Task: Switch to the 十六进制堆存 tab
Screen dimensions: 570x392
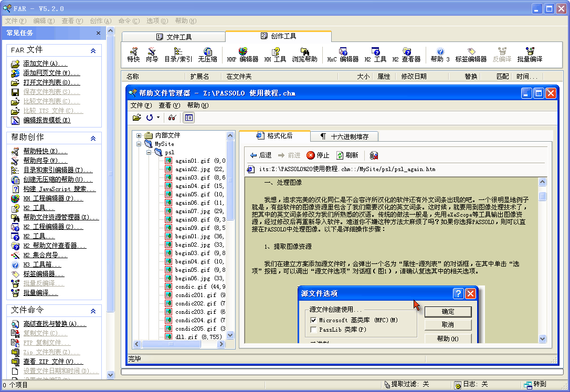Action: click(344, 136)
